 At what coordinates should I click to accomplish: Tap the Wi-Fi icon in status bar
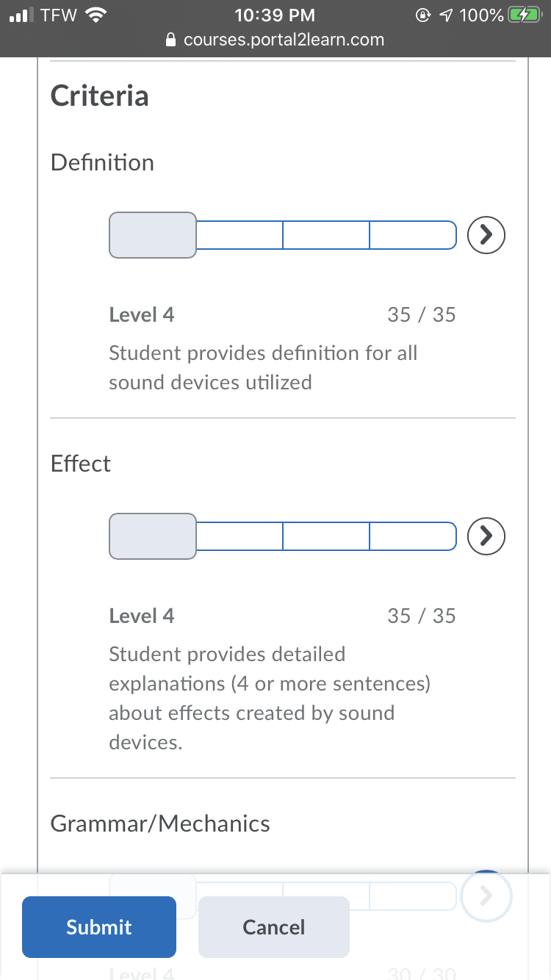click(x=96, y=15)
